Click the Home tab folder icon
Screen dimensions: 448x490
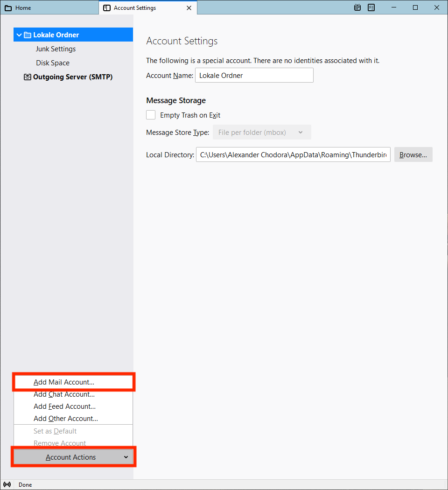[x=8, y=8]
